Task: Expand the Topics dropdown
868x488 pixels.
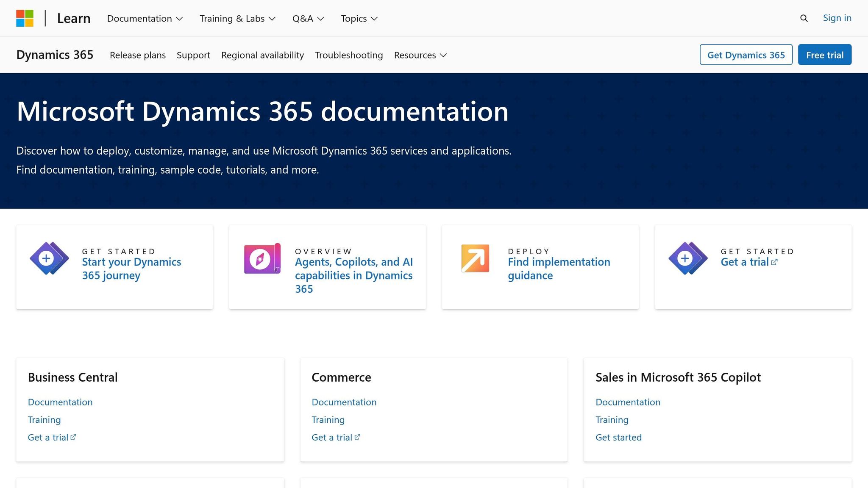Action: point(359,18)
